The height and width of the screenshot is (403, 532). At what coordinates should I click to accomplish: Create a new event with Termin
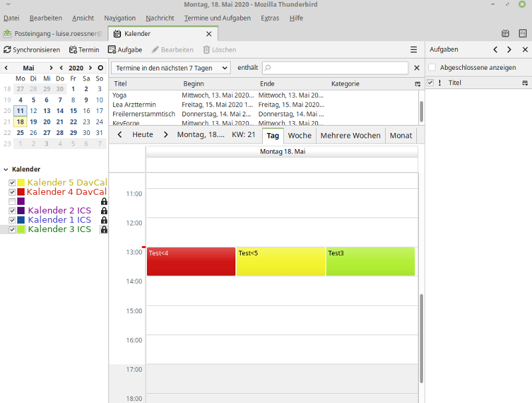point(84,50)
